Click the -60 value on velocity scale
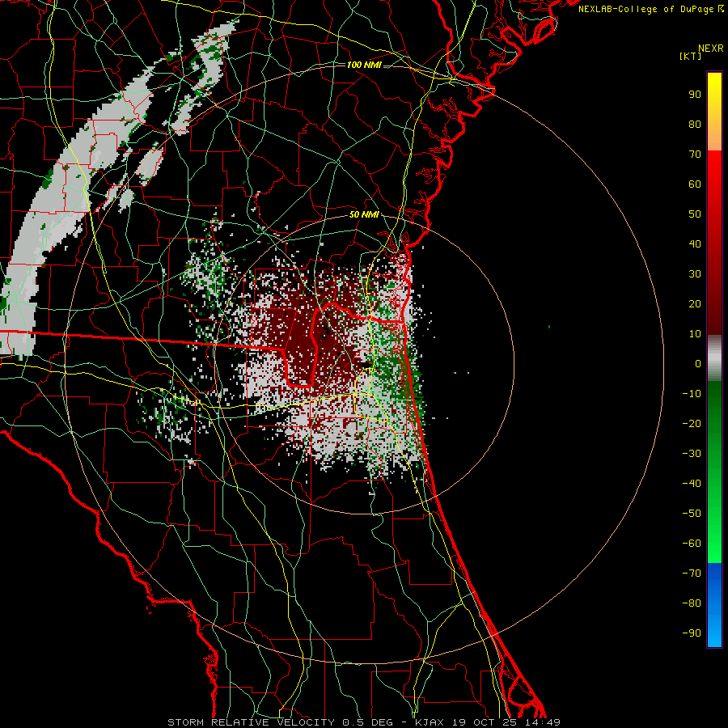The image size is (728, 728). [692, 544]
